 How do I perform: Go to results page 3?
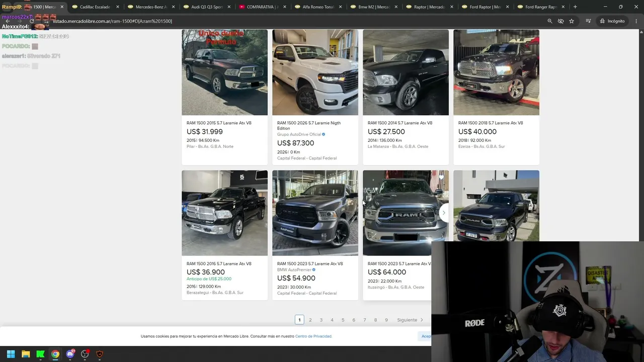coord(321,320)
